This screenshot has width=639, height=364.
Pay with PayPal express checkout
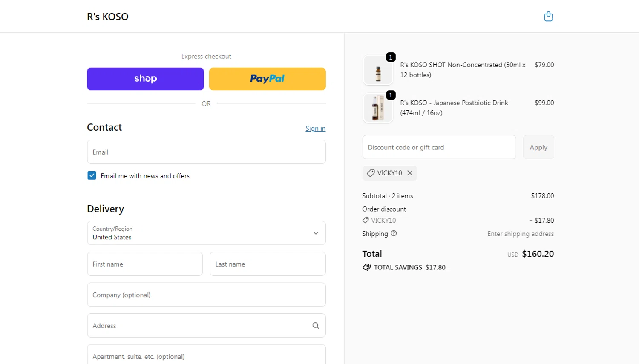[267, 79]
